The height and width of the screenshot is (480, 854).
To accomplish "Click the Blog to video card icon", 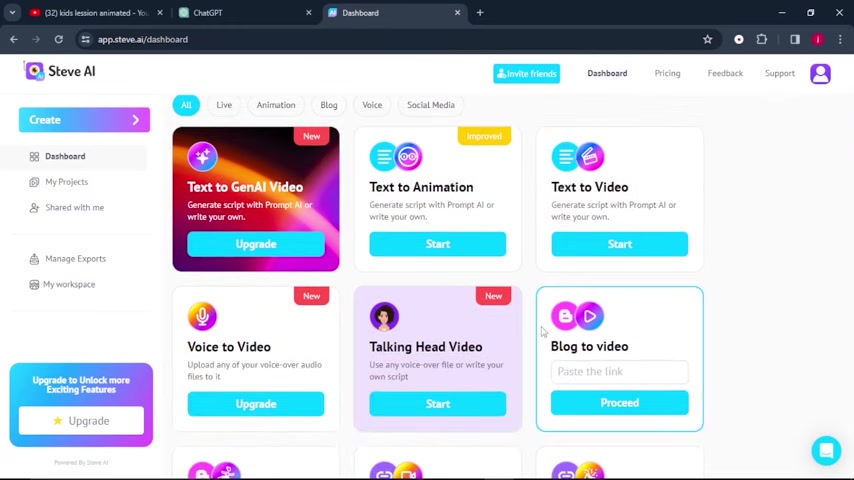I will 578,315.
